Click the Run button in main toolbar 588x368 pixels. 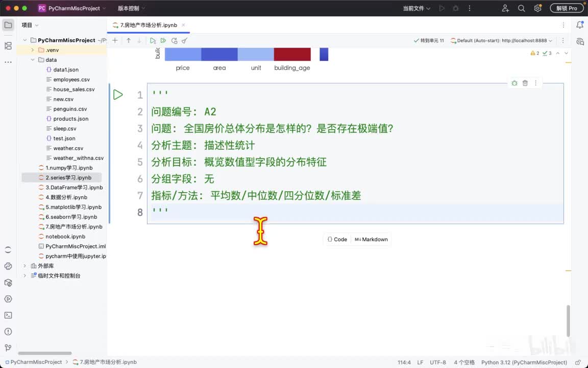point(442,8)
